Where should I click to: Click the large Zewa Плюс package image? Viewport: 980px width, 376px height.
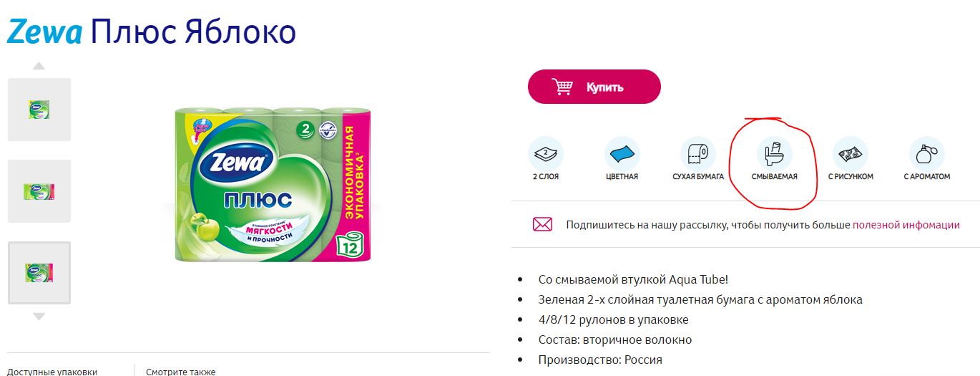point(273,183)
